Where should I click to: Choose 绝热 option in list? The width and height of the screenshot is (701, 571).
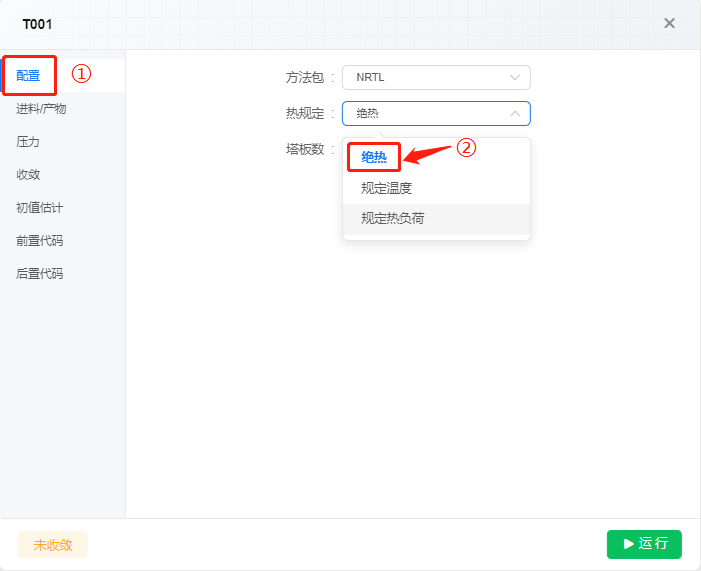point(374,157)
